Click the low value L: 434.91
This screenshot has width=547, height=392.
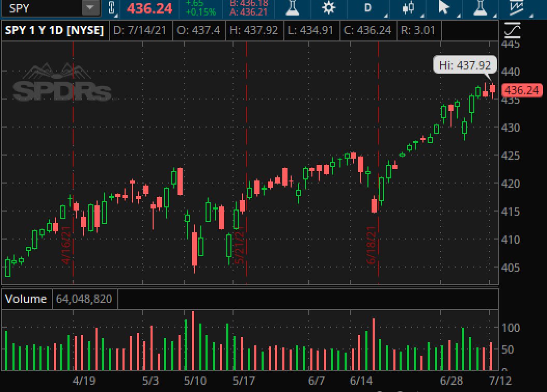tap(310, 30)
